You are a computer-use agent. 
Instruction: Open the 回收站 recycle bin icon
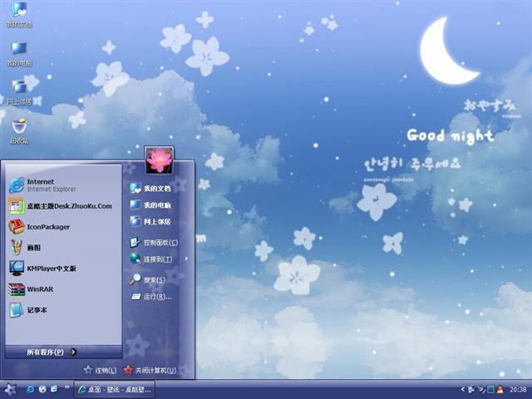point(19,131)
